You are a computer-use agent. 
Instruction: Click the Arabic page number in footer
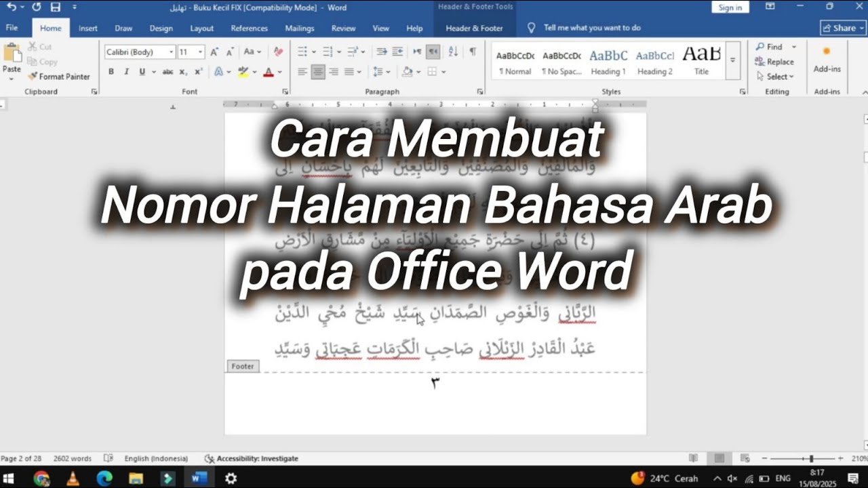tap(435, 384)
